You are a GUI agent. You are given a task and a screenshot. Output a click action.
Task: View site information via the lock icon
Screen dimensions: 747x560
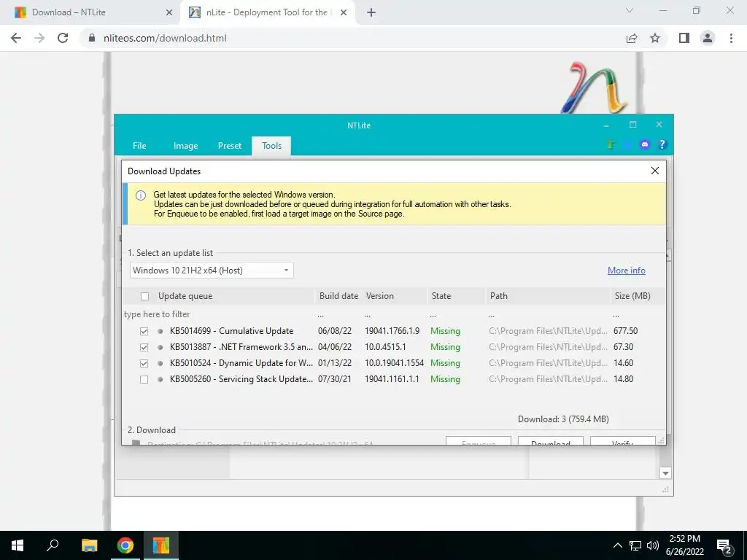coord(92,38)
